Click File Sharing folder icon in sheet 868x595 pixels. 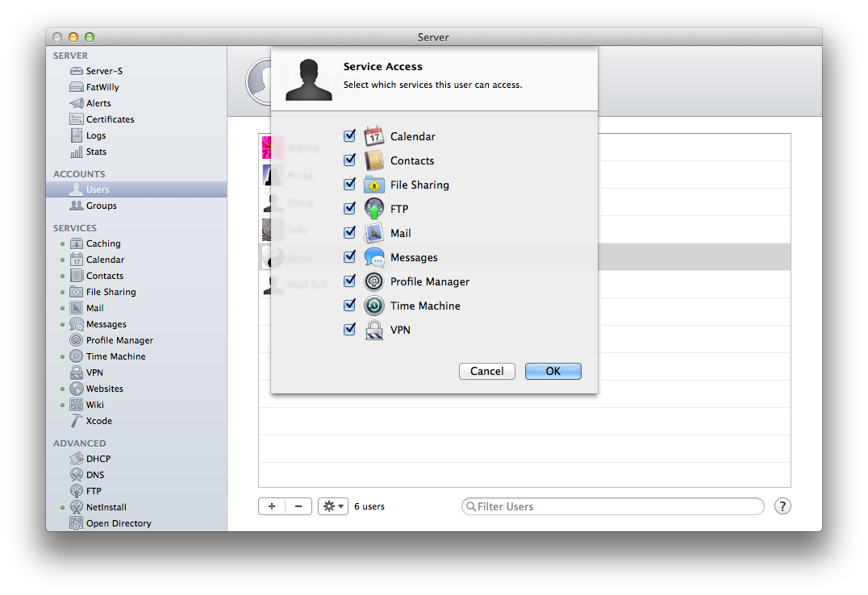pos(374,185)
